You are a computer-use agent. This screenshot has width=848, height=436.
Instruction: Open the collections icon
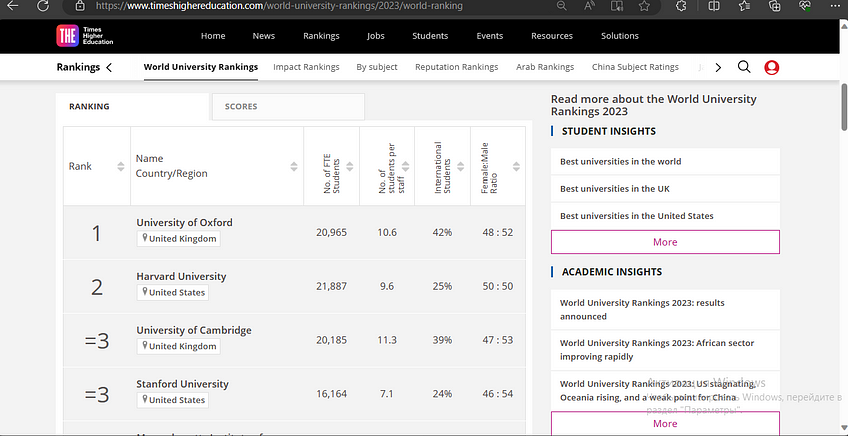[x=775, y=5]
